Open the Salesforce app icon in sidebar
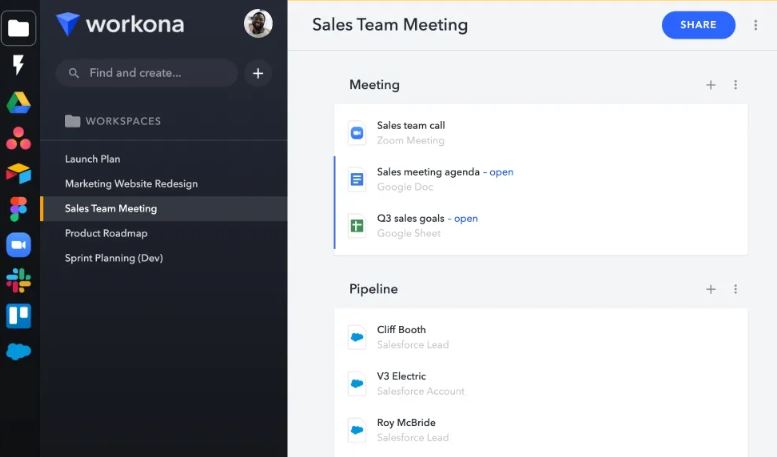The height and width of the screenshot is (457, 777). (18, 351)
